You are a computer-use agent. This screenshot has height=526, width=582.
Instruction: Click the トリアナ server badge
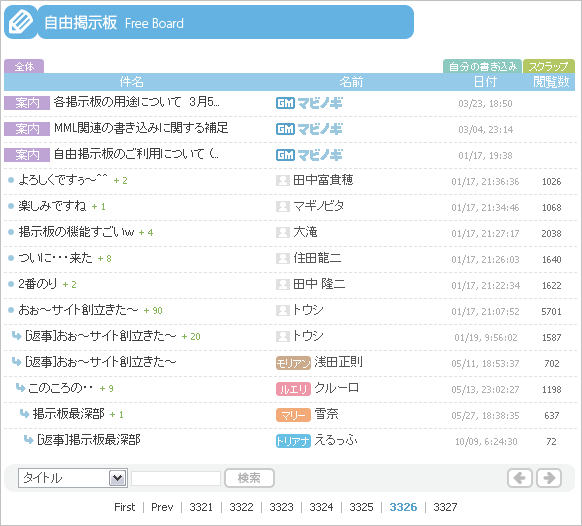coord(293,441)
